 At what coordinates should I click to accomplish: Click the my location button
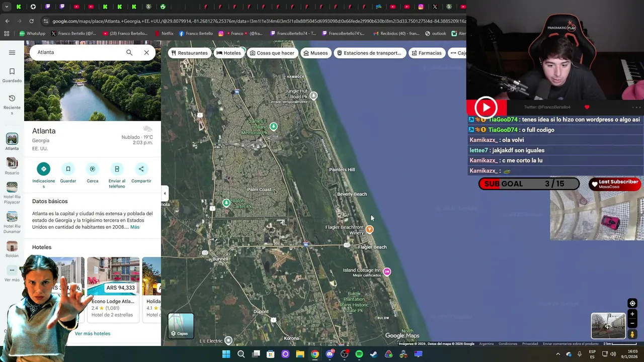point(632,303)
